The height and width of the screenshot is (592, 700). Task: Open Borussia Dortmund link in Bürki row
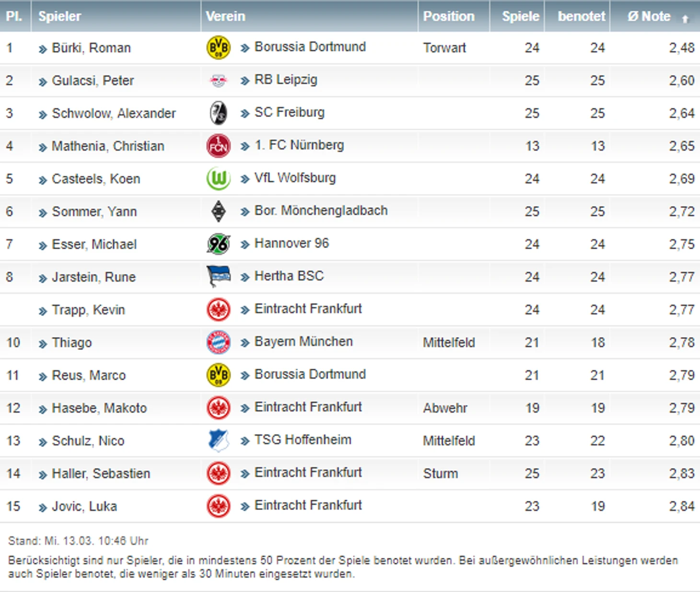pos(310,47)
